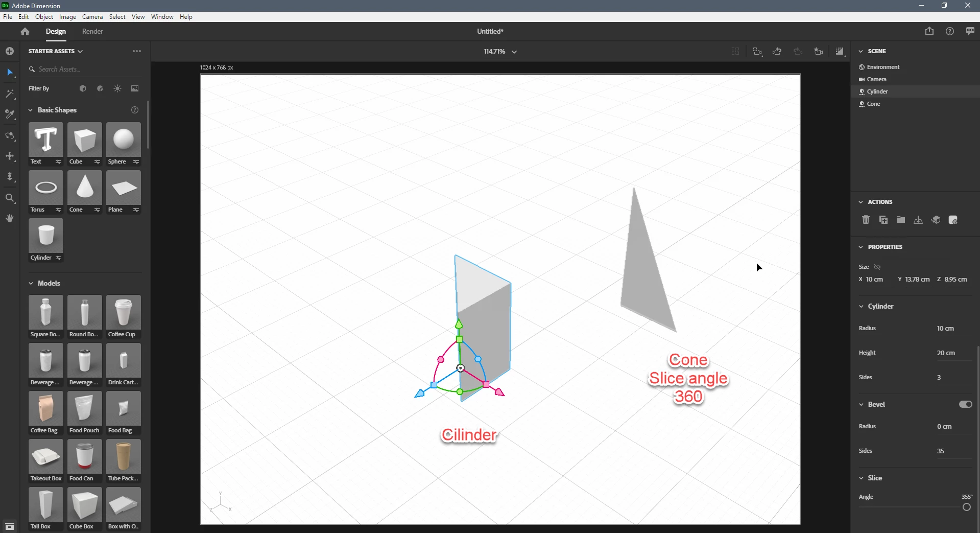Open the assets panel more options
The height and width of the screenshot is (533, 980).
click(x=137, y=51)
